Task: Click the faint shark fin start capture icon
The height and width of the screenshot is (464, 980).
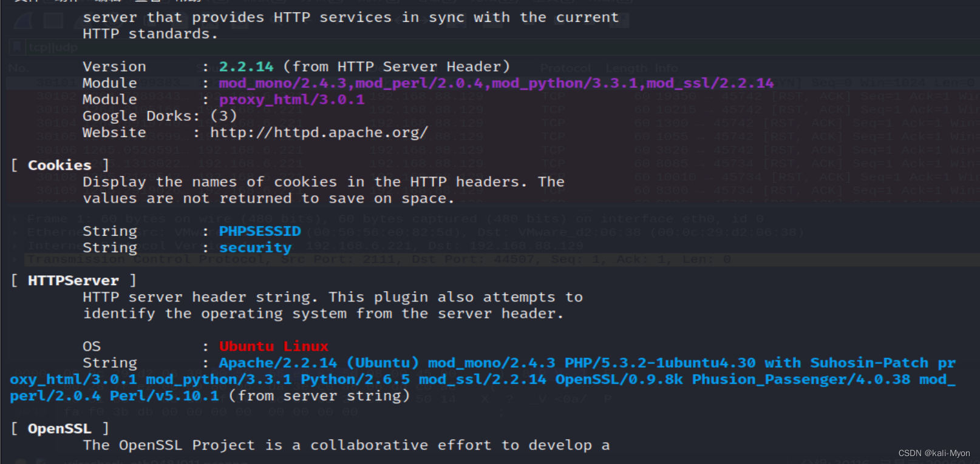Action: point(23,21)
